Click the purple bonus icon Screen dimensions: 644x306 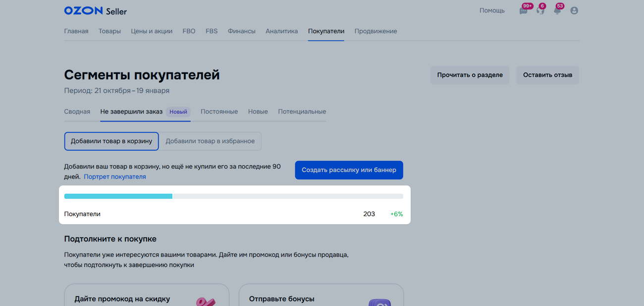coord(379,302)
